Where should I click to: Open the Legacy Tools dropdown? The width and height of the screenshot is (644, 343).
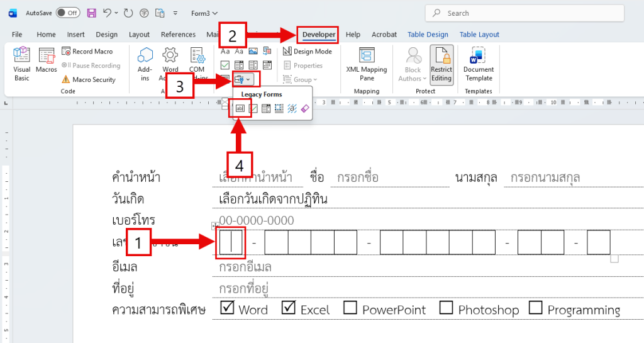coord(242,79)
